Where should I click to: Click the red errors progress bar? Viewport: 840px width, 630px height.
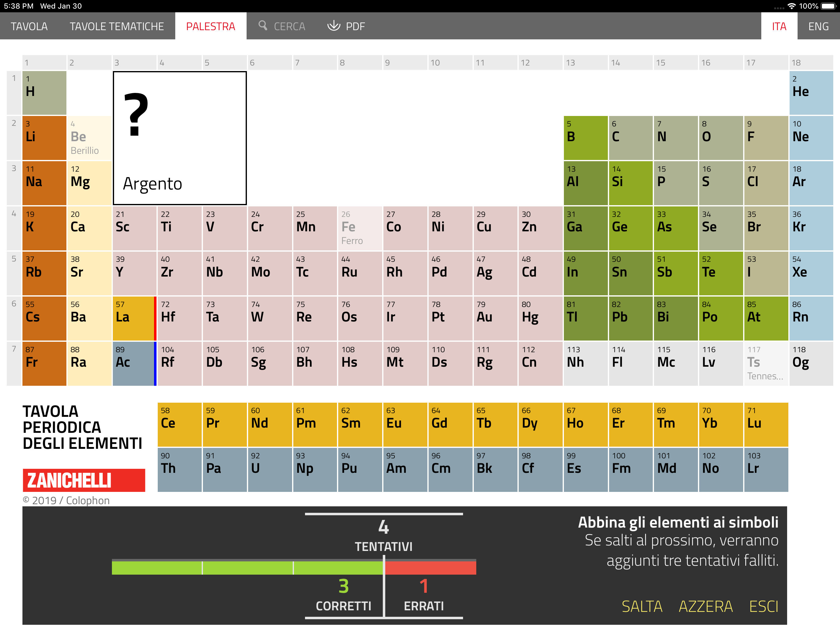430,568
